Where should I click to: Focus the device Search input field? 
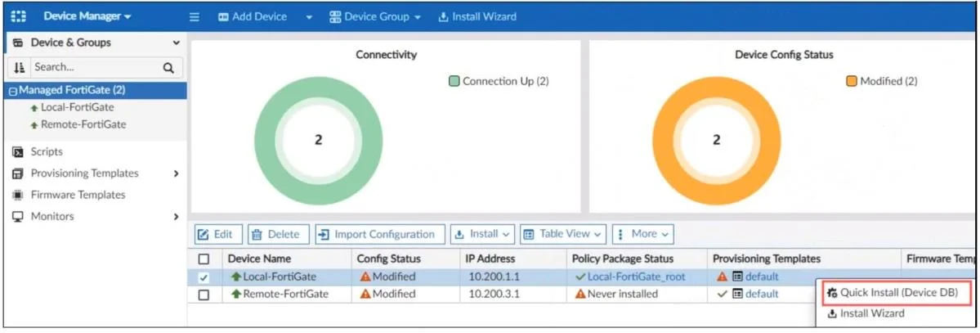point(94,67)
